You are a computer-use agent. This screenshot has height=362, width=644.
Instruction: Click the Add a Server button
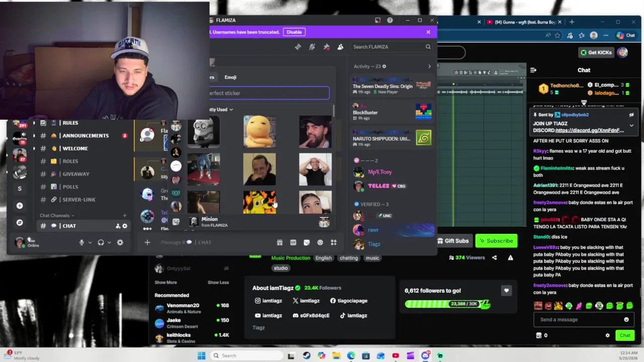20,206
